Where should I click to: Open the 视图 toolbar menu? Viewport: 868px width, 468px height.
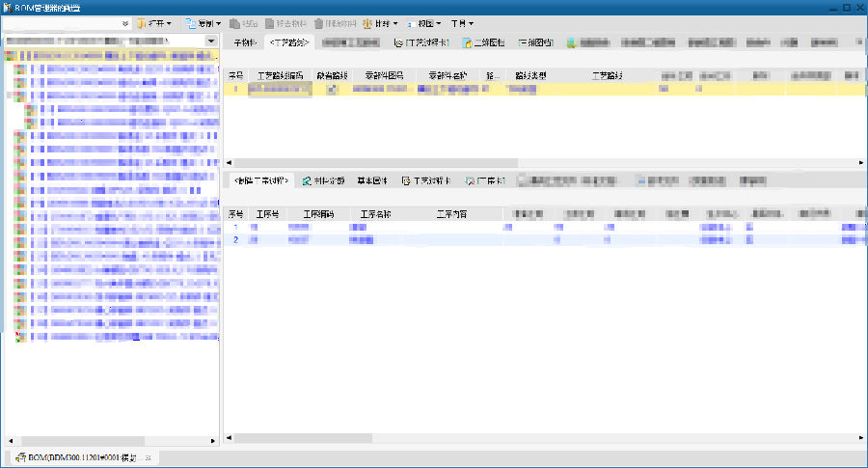(x=424, y=22)
